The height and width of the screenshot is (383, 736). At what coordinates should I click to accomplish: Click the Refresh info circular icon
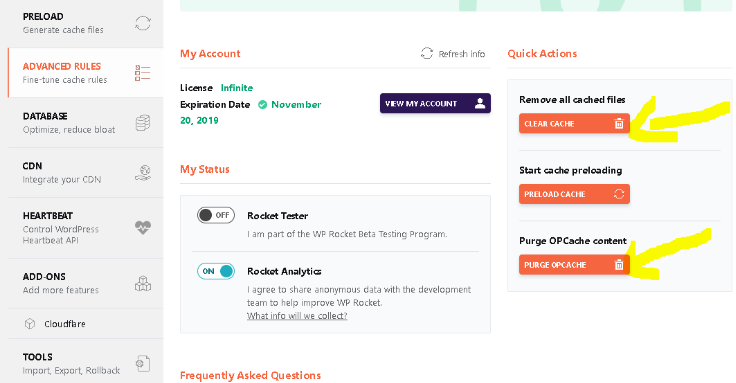(x=427, y=54)
